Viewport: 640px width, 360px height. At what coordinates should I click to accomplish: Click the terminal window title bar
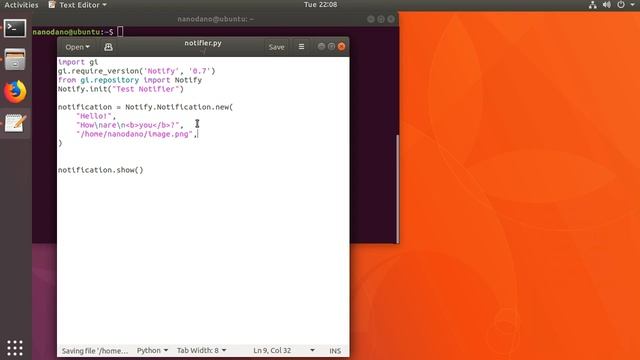coord(216,19)
